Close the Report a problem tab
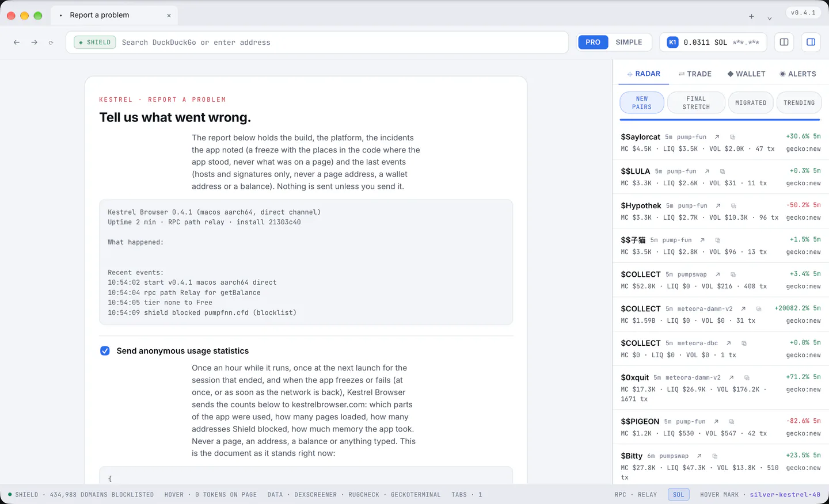The width and height of the screenshot is (829, 504). (169, 16)
